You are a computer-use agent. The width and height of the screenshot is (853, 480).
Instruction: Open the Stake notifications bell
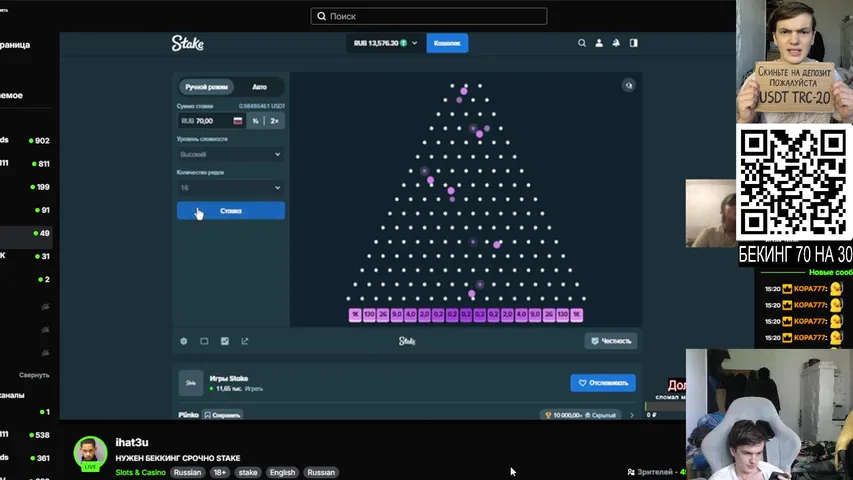point(616,43)
